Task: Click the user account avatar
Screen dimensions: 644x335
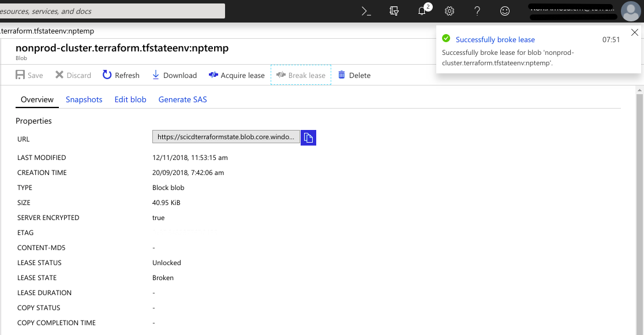Action: click(630, 11)
